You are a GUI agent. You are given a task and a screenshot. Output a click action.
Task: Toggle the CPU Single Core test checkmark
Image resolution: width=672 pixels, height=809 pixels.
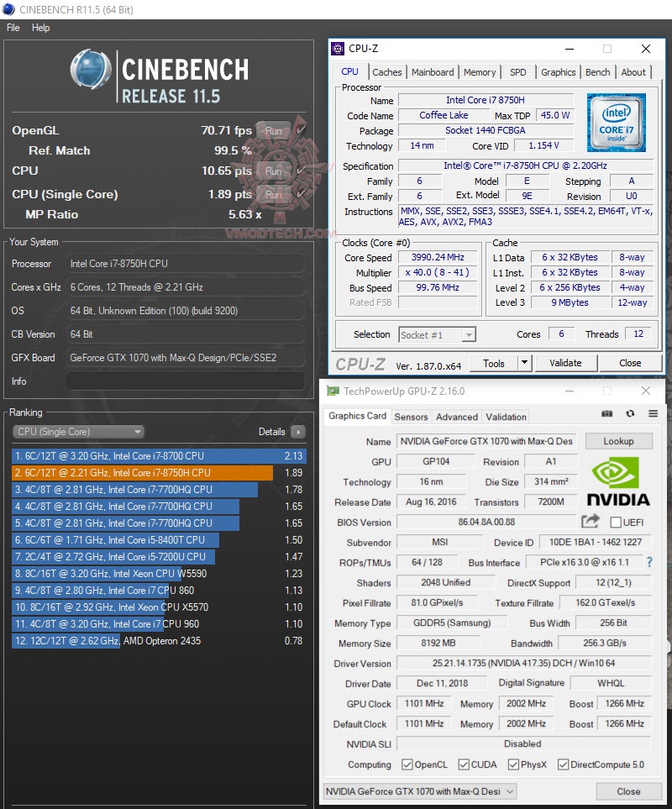(x=301, y=193)
